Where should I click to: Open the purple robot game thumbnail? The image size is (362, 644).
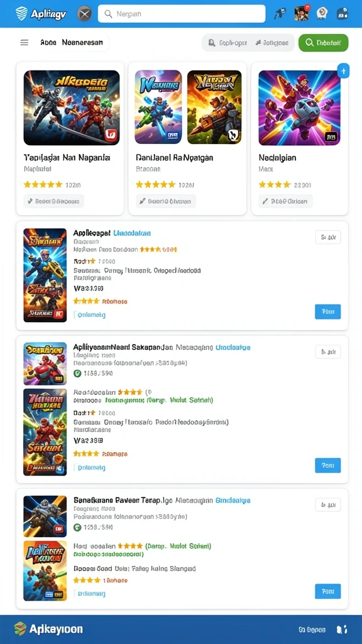click(299, 108)
